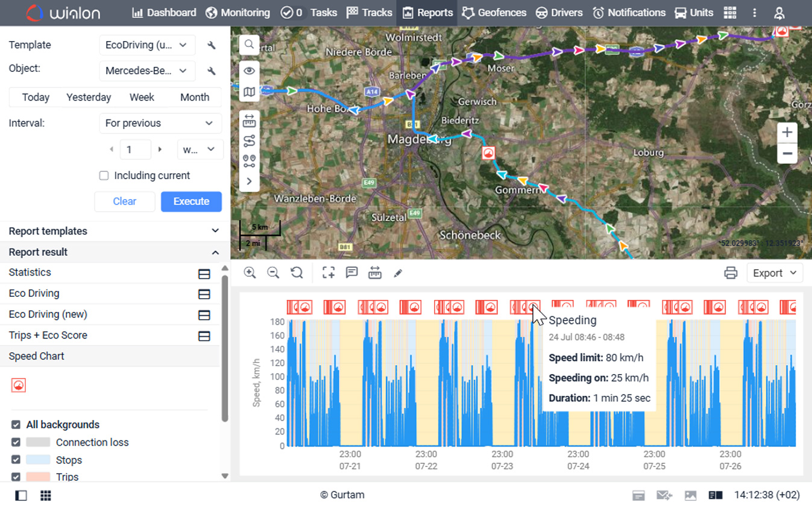Toggle the chart tooltip comment icon

click(x=351, y=273)
